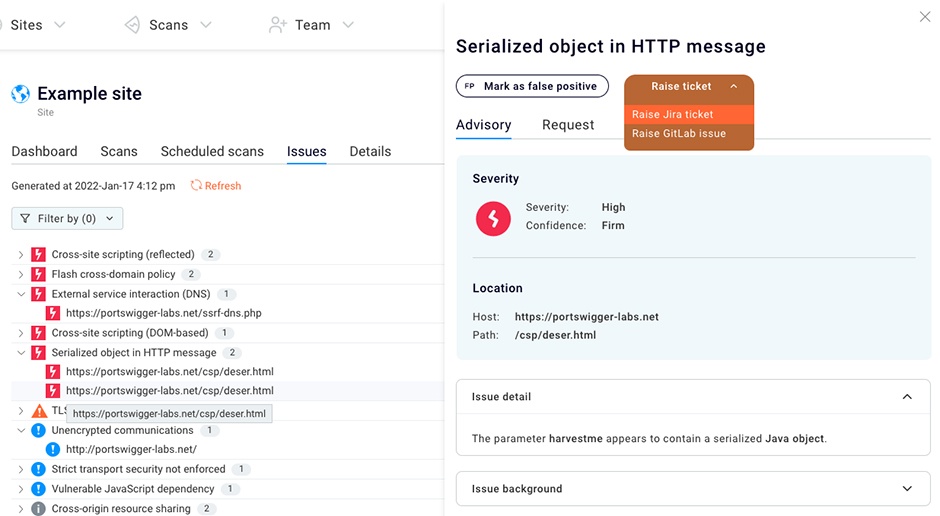Click the count badge beside Vulnerable JavaScript dependency
This screenshot has height=516, width=940.
click(x=230, y=489)
